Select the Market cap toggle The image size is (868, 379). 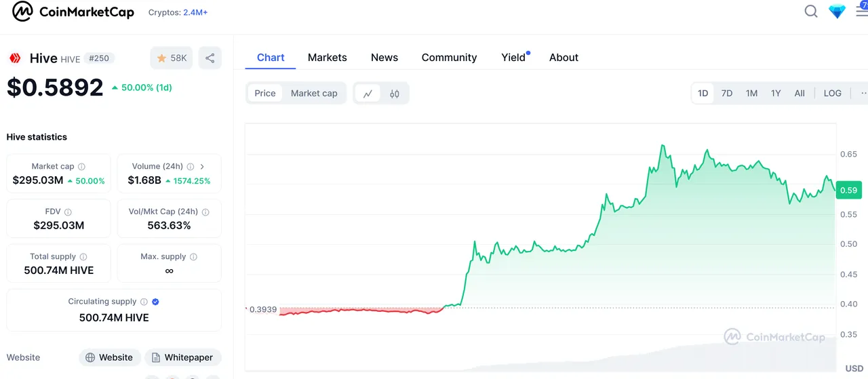[x=314, y=94]
